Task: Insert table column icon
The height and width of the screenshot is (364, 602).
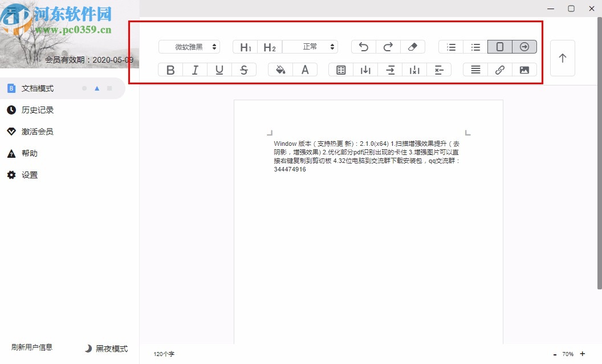Action: tap(365, 70)
